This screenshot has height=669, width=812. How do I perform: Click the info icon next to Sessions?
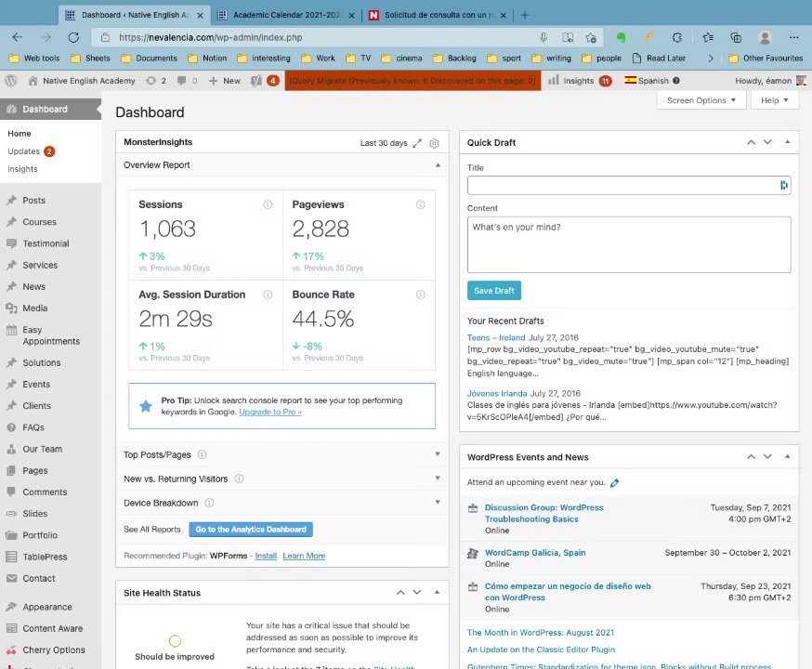(268, 204)
